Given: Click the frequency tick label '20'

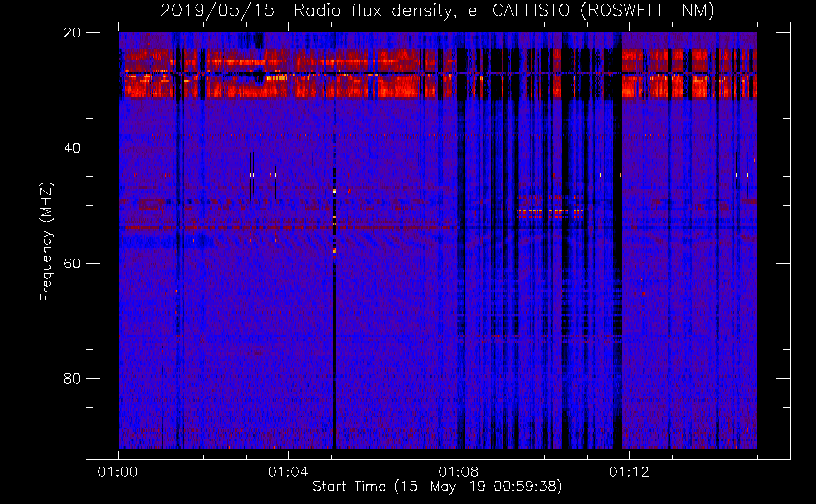Looking at the screenshot, I should 72,33.
